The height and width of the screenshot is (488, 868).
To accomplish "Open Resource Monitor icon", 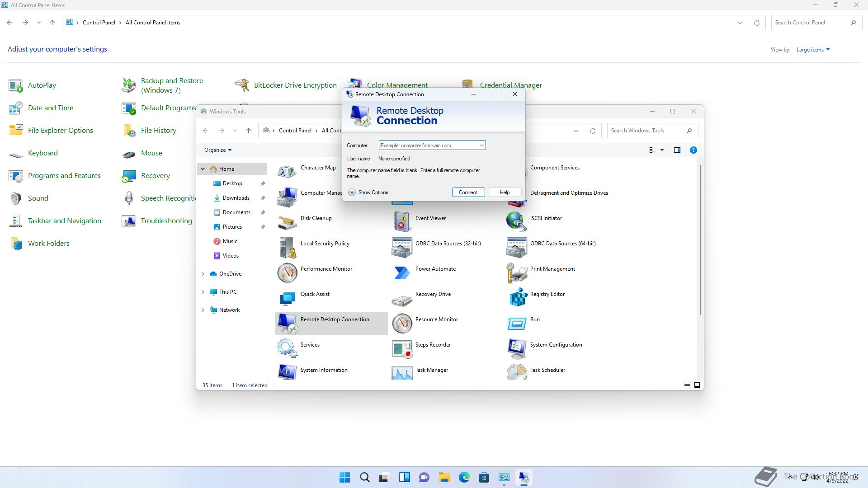I will [x=402, y=323].
